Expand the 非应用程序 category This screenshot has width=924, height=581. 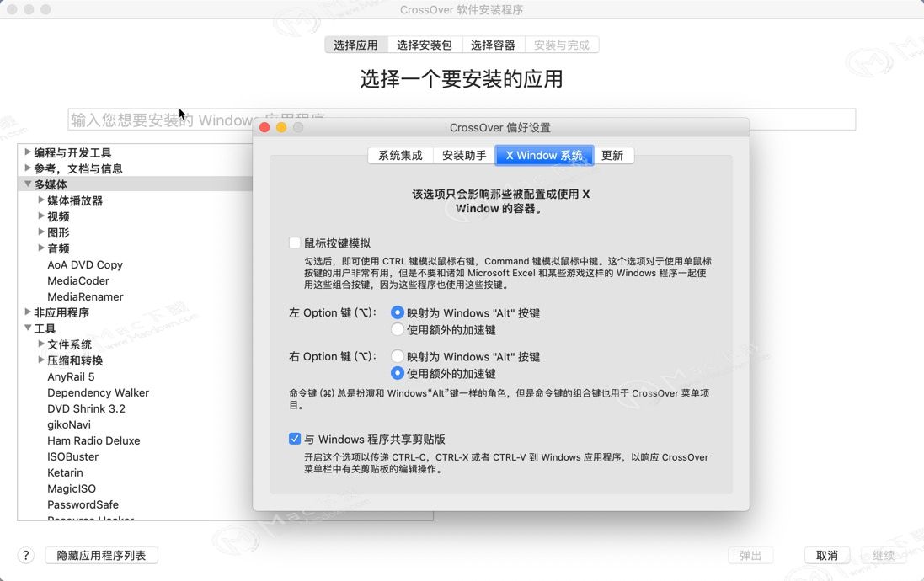(28, 312)
